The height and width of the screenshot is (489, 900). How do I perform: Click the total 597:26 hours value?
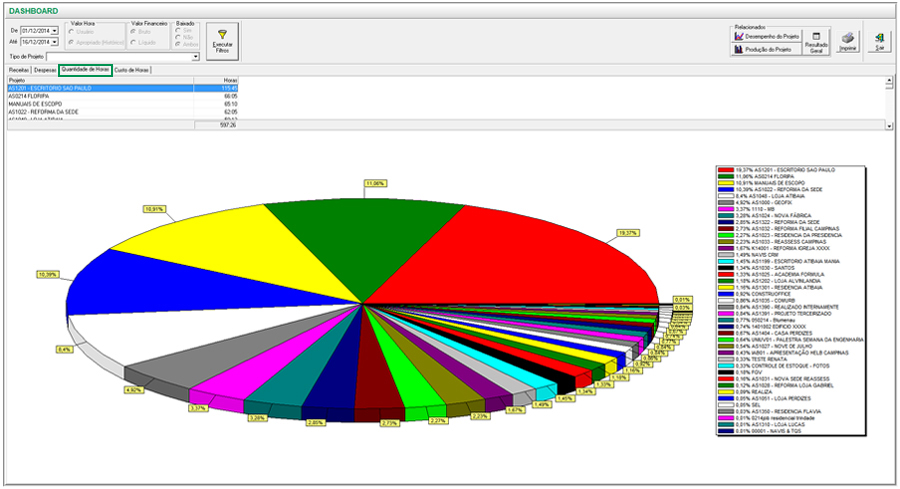click(x=228, y=125)
